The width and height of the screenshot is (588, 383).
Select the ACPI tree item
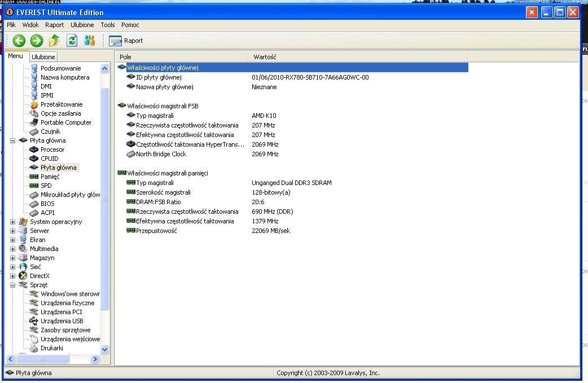[x=47, y=213]
